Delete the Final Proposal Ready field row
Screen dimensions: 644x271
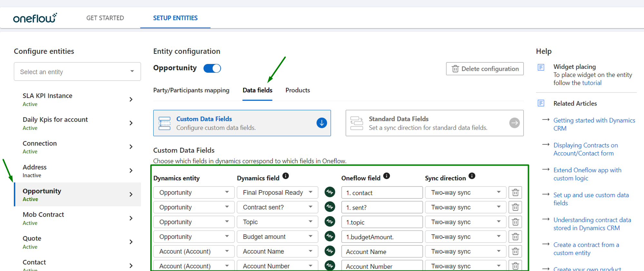coord(515,193)
